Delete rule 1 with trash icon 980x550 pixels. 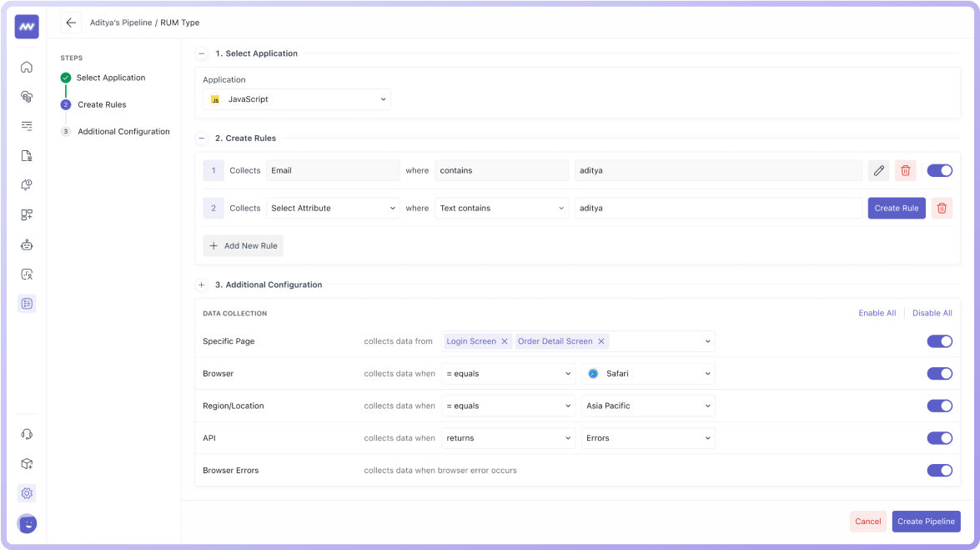pos(905,170)
